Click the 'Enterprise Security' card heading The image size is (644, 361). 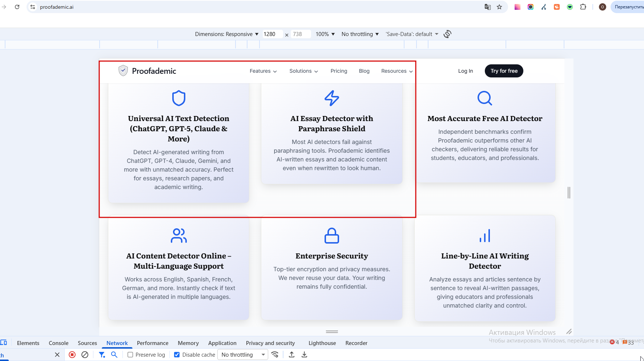click(332, 256)
